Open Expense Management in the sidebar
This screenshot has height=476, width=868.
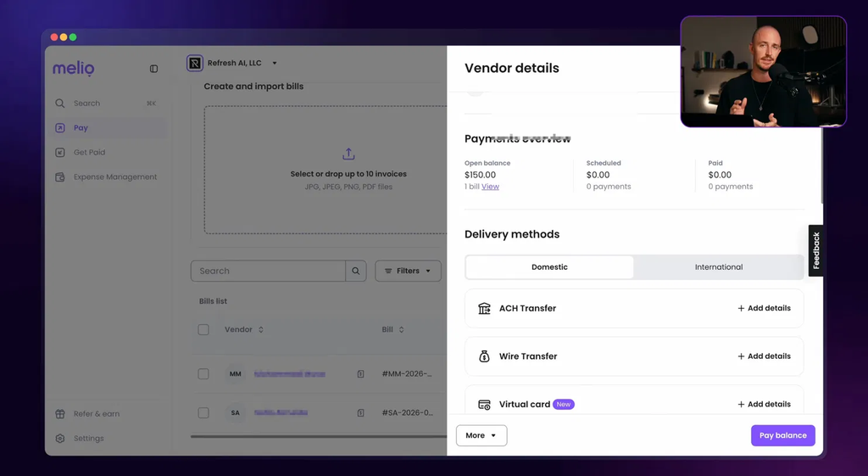108,176
